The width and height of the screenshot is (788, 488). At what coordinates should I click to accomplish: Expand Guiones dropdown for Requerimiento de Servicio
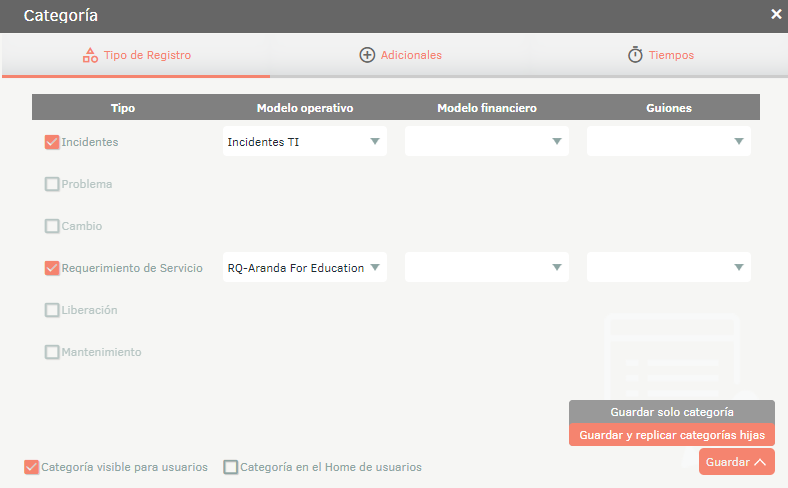pyautogui.click(x=668, y=268)
